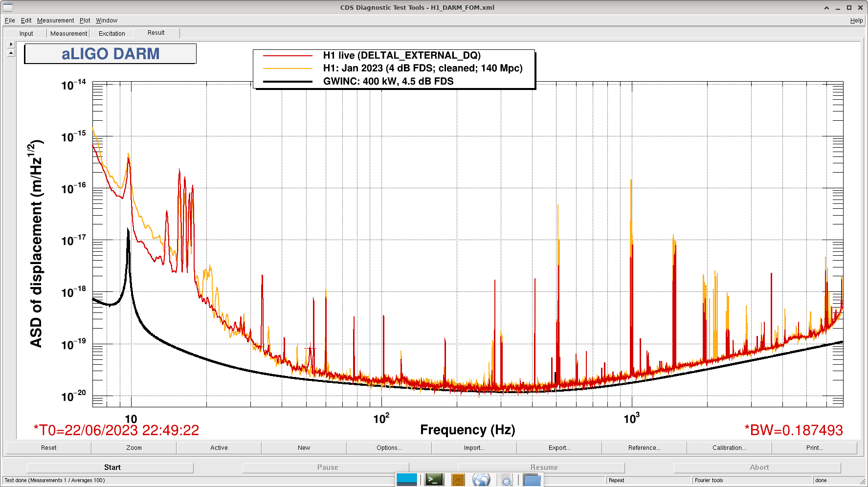Switch to the Excitation tab
Image resolution: width=868 pixels, height=487 pixels.
[x=111, y=34]
